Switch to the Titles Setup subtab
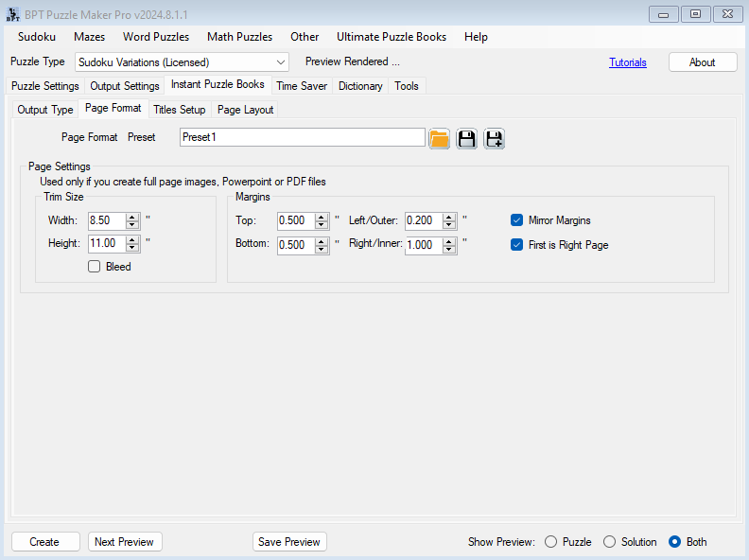Screen dimensions: 749x560 click(x=180, y=110)
